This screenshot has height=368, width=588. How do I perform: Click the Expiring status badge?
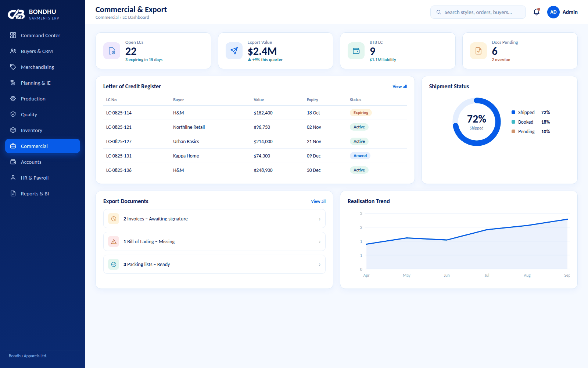[361, 113]
